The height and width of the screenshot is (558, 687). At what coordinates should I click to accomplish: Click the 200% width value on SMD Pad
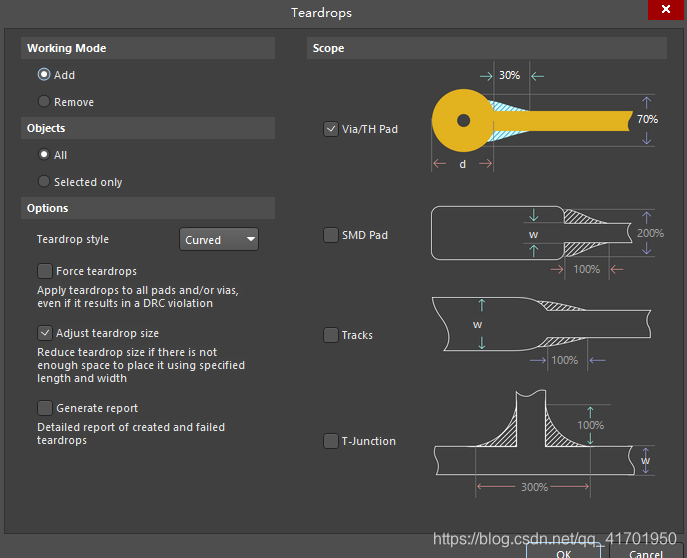(650, 233)
